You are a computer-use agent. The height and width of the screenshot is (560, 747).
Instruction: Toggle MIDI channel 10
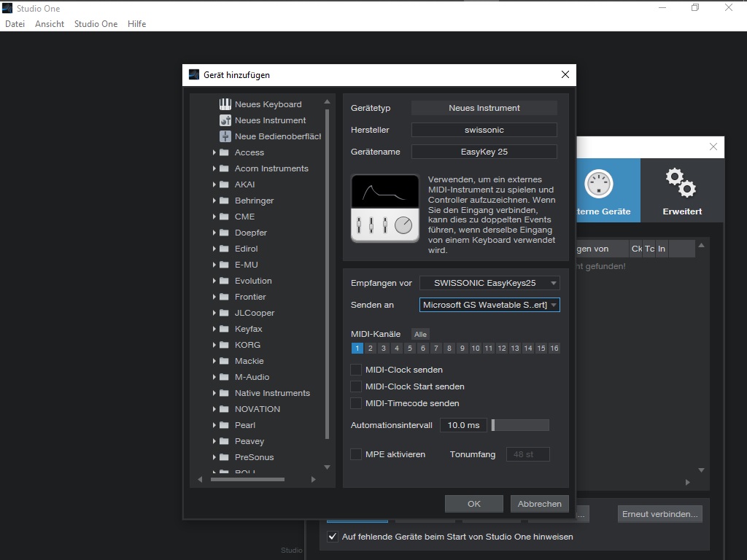[x=476, y=348]
